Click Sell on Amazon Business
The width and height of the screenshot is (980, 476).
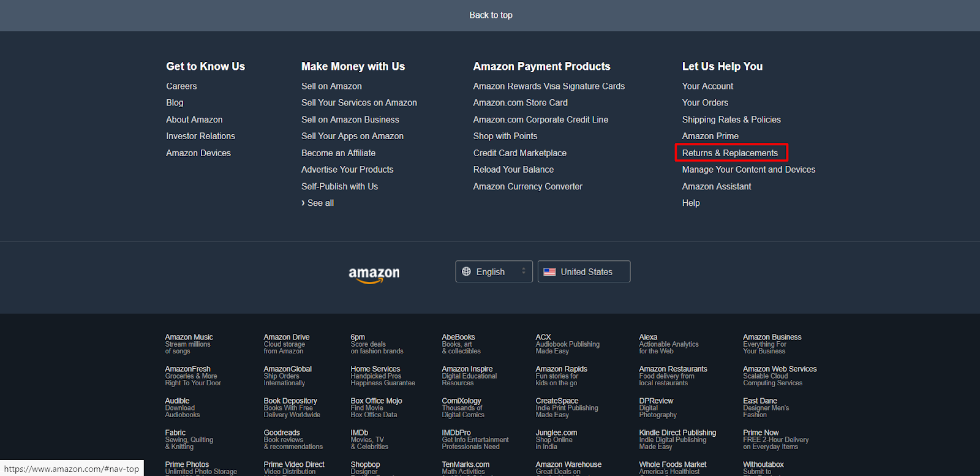[x=350, y=119]
